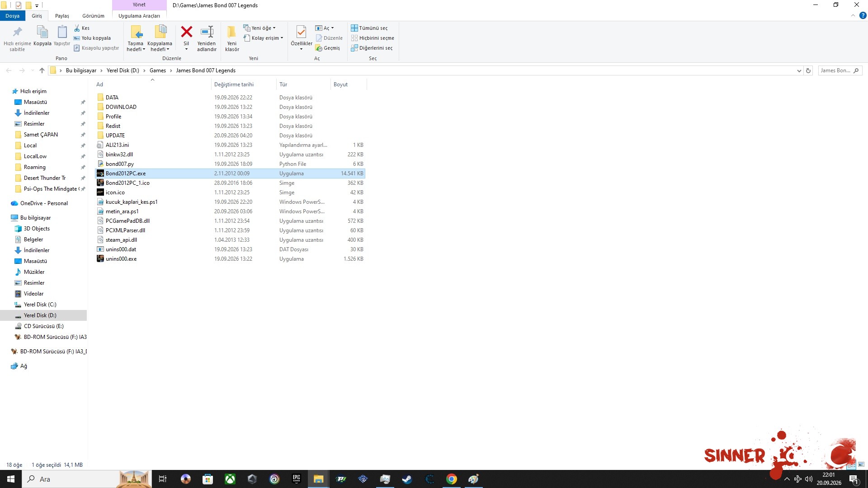The width and height of the screenshot is (868, 488).
Task: Click the Kes scissors icon
Action: coord(77,28)
